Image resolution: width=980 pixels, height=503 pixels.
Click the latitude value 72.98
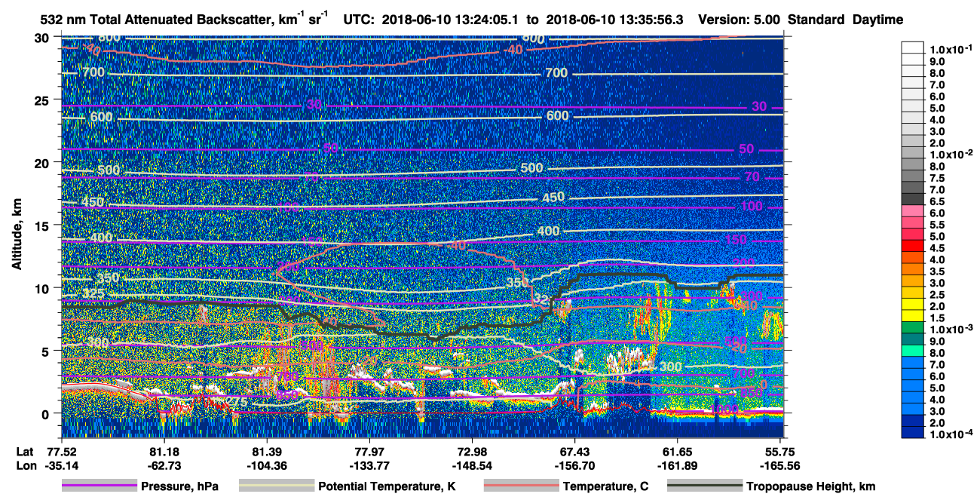click(472, 451)
